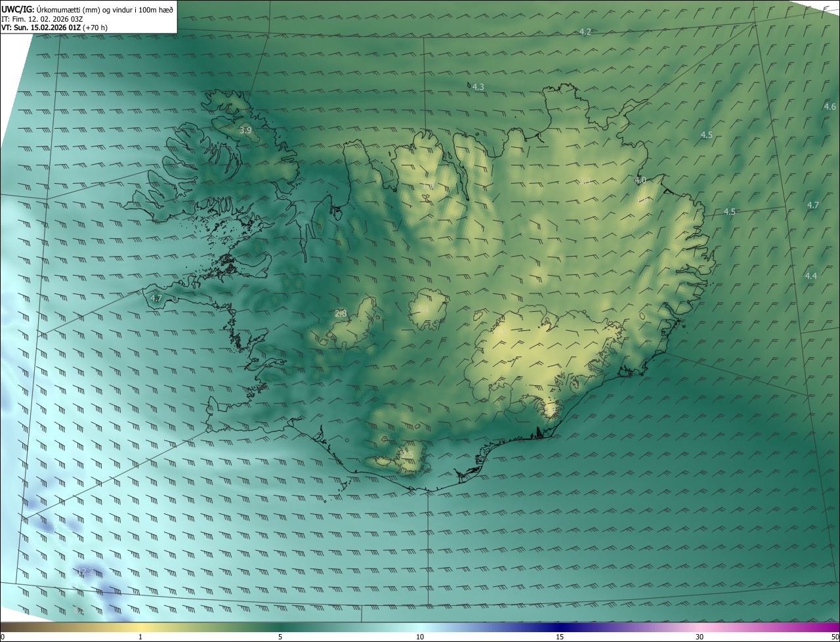Click the '2.5' value label on the southern glacier
The image size is (840, 642).
coord(408,454)
